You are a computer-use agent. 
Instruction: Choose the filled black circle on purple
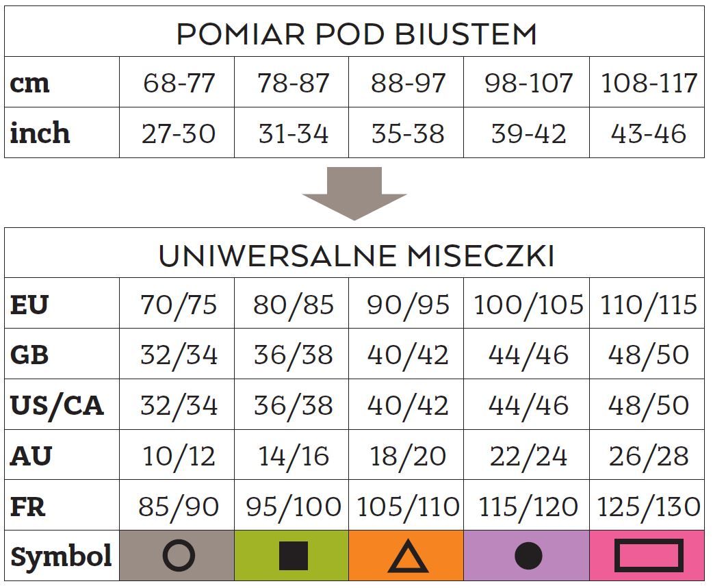pyautogui.click(x=528, y=555)
